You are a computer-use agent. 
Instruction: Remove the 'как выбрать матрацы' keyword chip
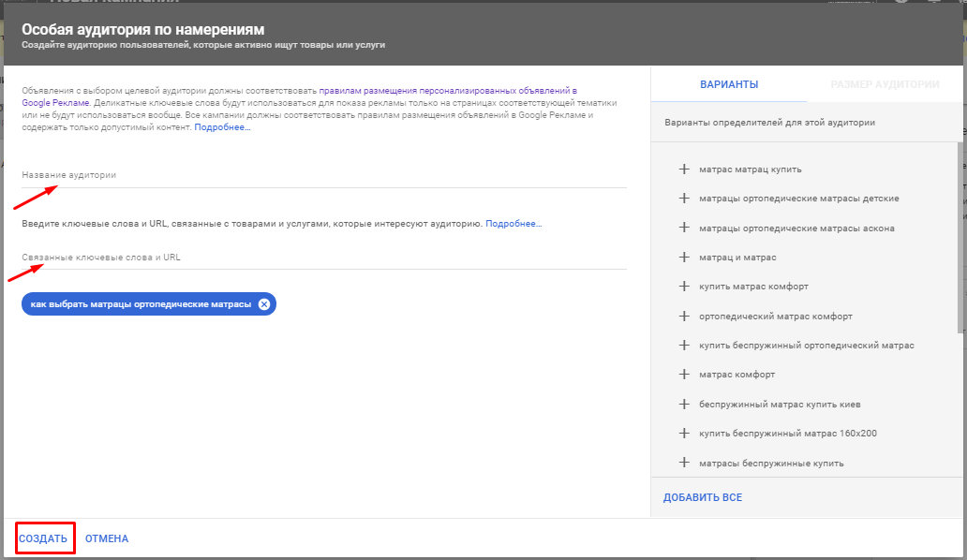pyautogui.click(x=264, y=304)
